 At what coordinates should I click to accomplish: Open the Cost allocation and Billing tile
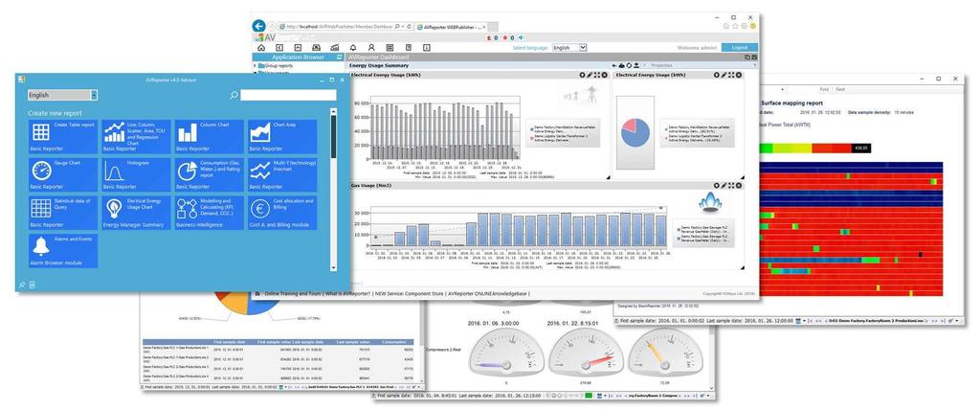(x=282, y=213)
